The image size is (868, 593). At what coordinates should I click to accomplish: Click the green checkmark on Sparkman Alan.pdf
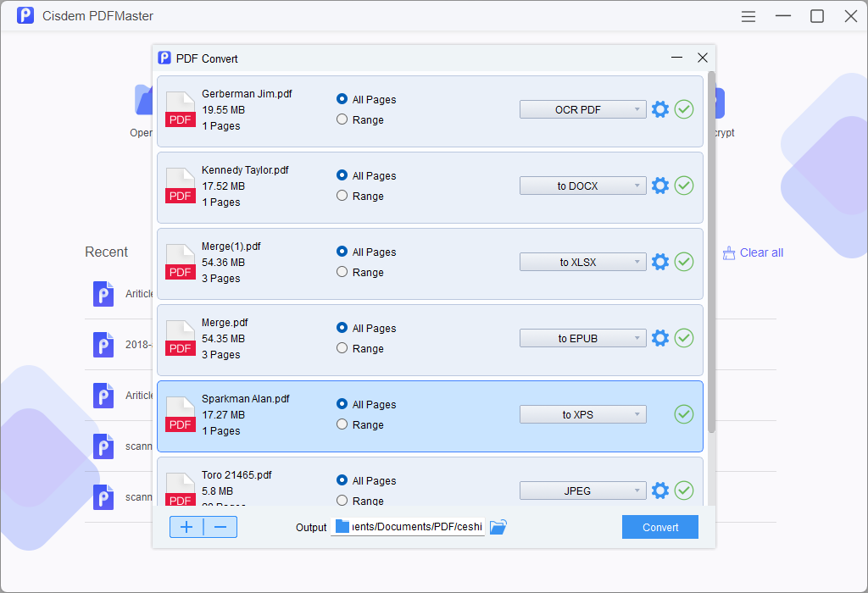pyautogui.click(x=684, y=414)
